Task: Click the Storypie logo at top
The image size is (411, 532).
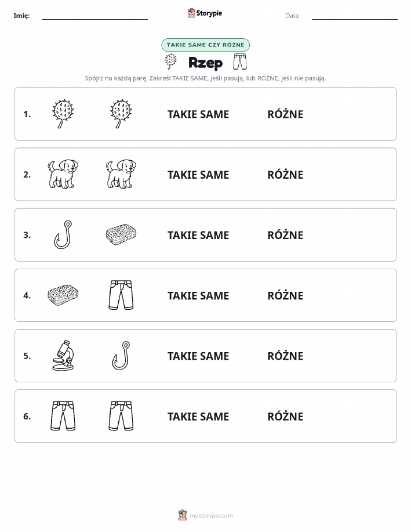Action: (205, 13)
